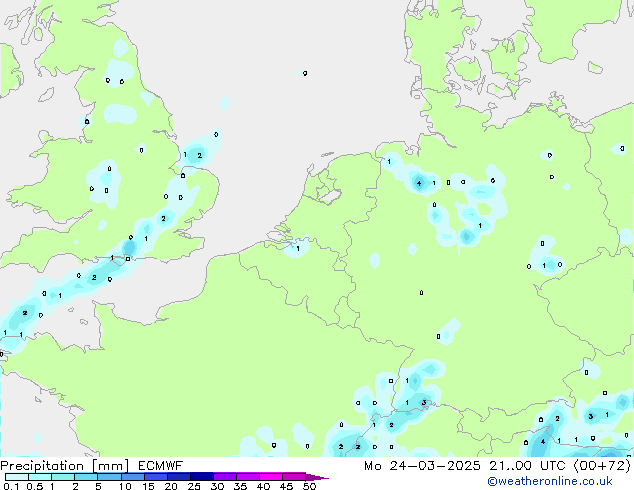The image size is (634, 490).
Task: Click the 20–25 mm dark blue legend box
Action: tap(179, 477)
